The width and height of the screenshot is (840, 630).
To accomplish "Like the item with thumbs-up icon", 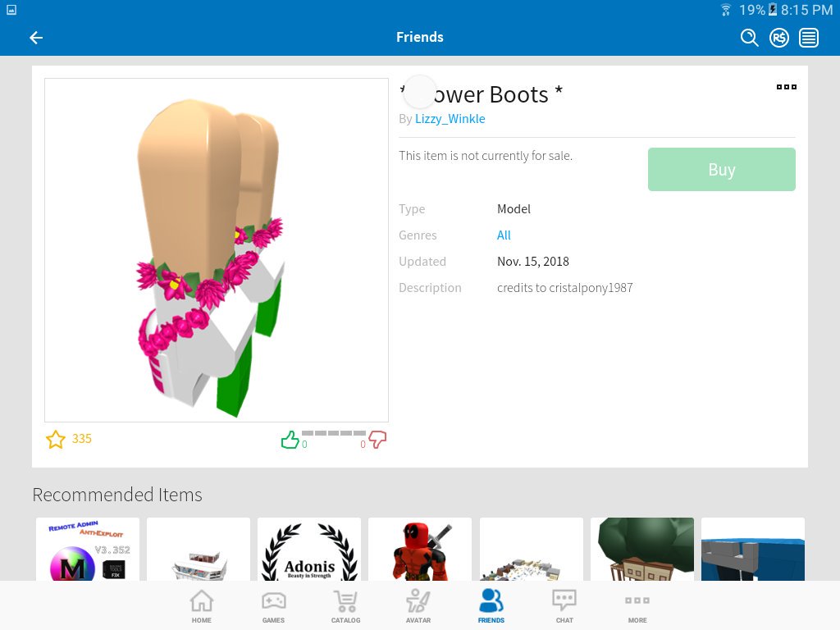I will click(x=290, y=440).
